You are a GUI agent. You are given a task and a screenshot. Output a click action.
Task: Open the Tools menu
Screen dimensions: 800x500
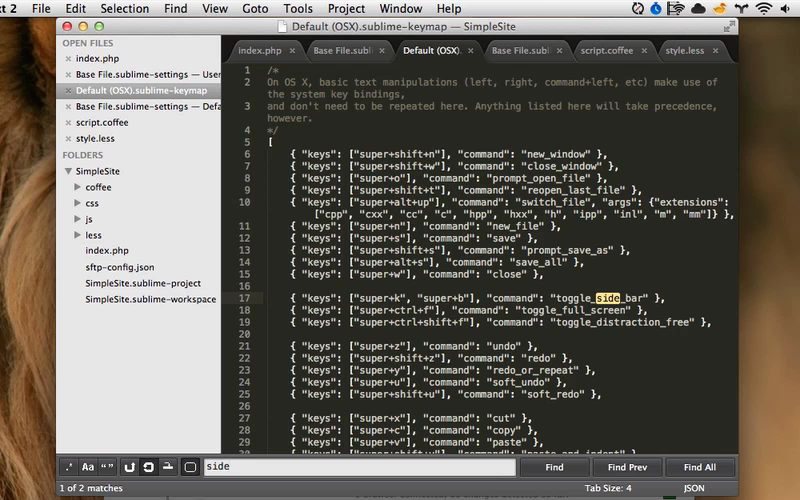pyautogui.click(x=298, y=9)
